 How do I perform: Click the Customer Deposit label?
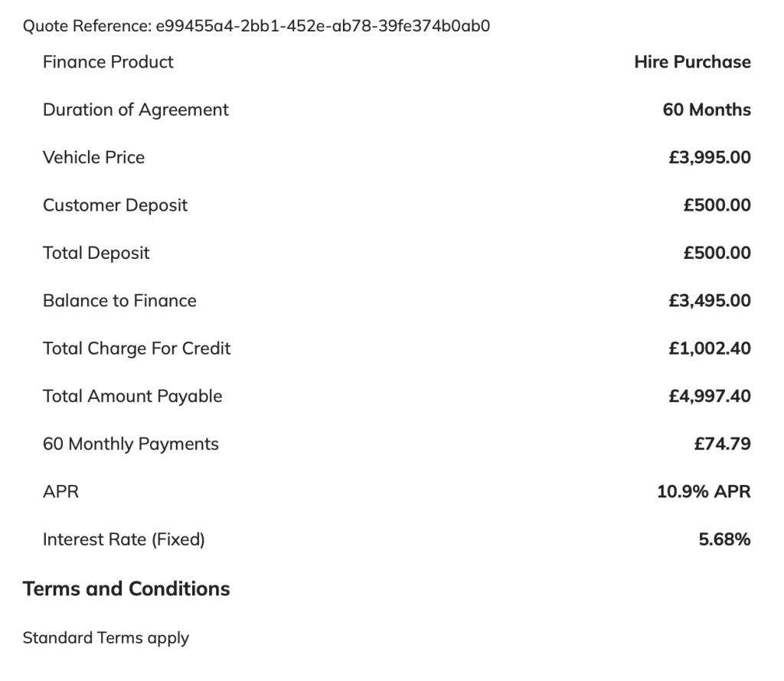click(x=115, y=205)
